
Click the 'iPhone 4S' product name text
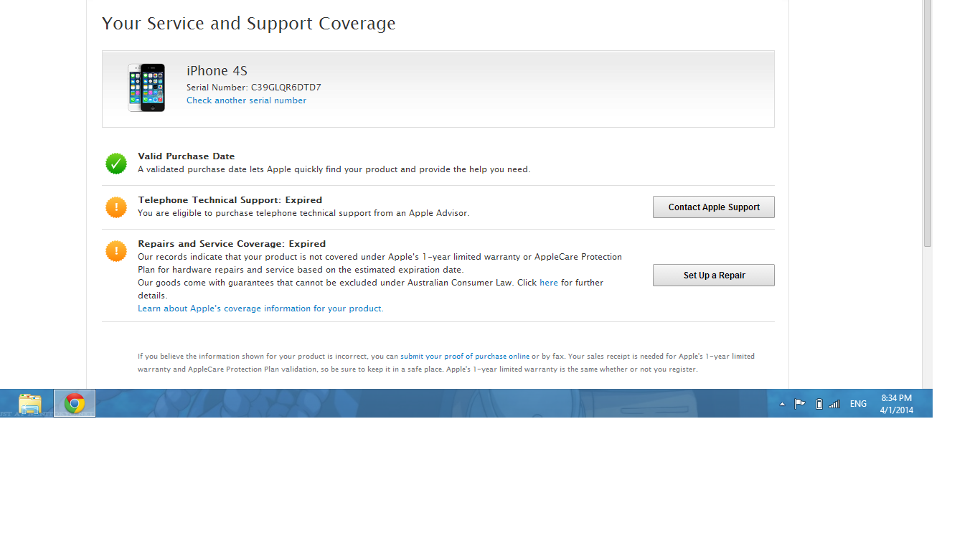point(217,70)
